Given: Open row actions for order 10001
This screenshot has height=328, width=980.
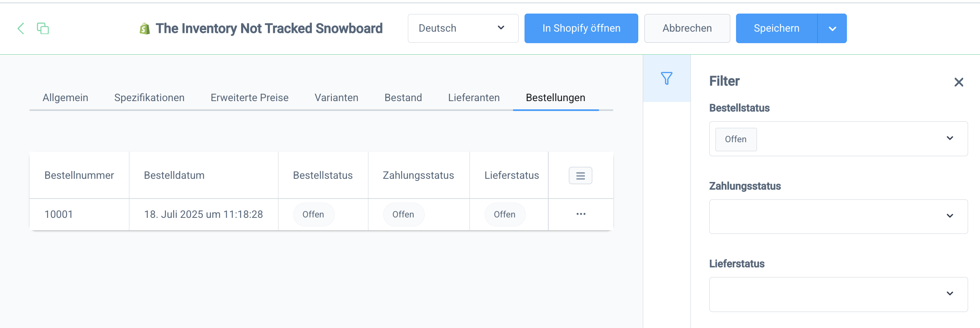Looking at the screenshot, I should (580, 214).
